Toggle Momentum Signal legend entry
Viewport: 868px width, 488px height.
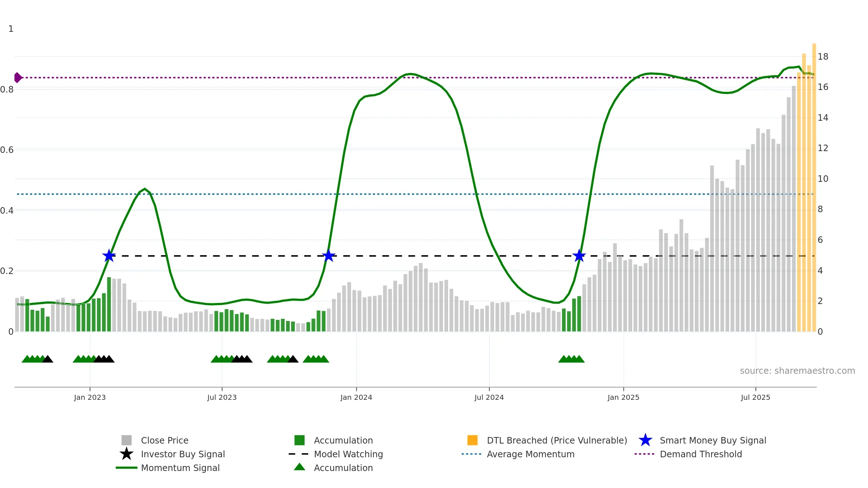pyautogui.click(x=180, y=468)
